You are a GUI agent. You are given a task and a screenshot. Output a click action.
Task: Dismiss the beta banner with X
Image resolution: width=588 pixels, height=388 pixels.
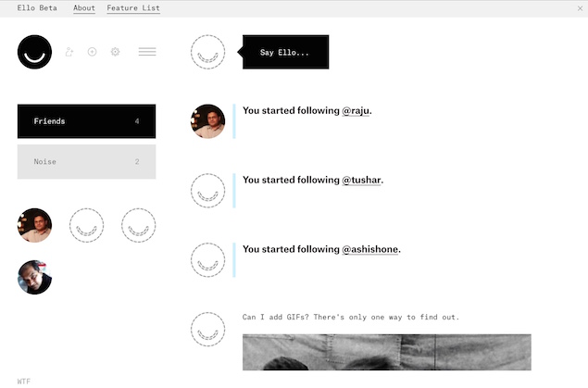click(x=580, y=8)
